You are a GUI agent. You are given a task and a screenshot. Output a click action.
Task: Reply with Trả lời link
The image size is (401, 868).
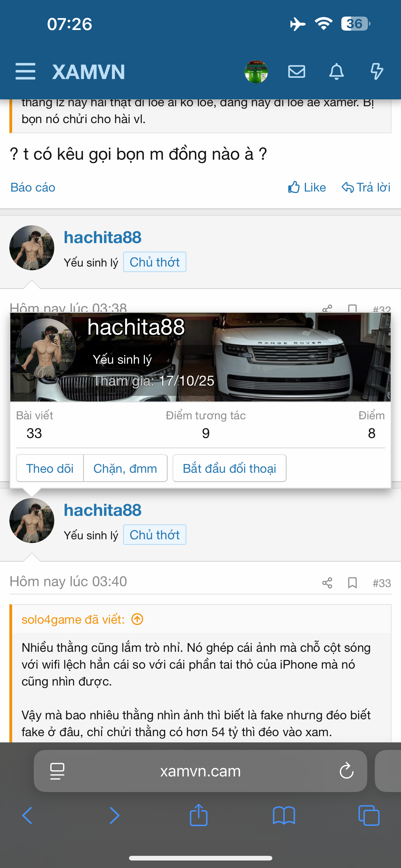[x=366, y=187]
